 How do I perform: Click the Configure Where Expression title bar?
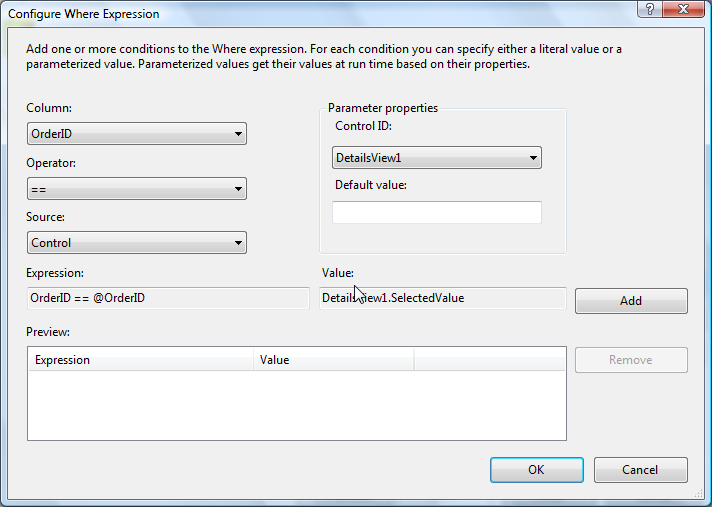(300, 12)
